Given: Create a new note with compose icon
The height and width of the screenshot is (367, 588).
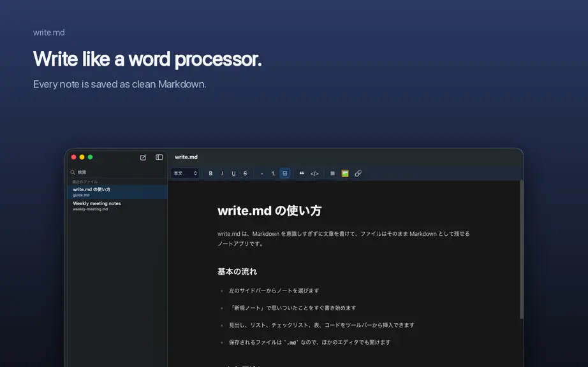Looking at the screenshot, I should [143, 157].
